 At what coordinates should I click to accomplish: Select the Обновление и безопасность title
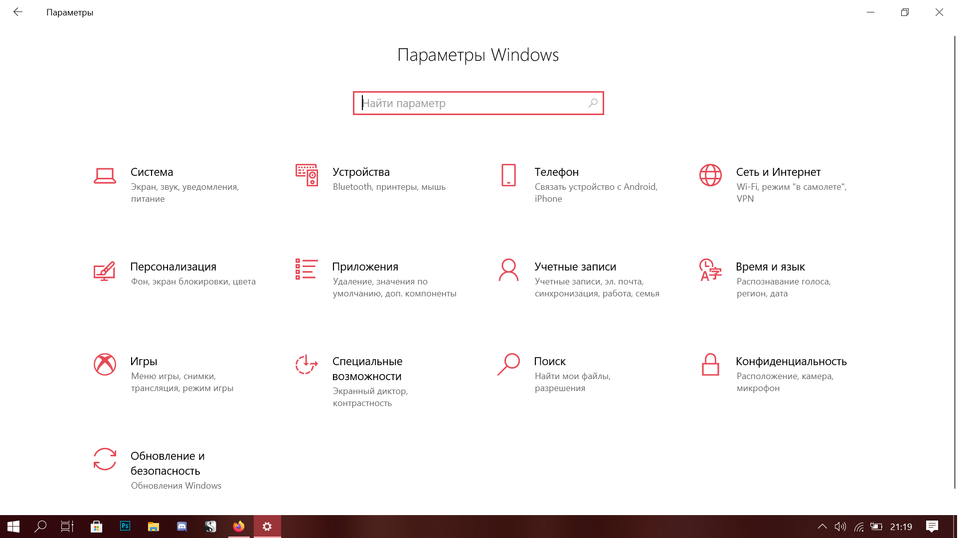pyautogui.click(x=167, y=463)
